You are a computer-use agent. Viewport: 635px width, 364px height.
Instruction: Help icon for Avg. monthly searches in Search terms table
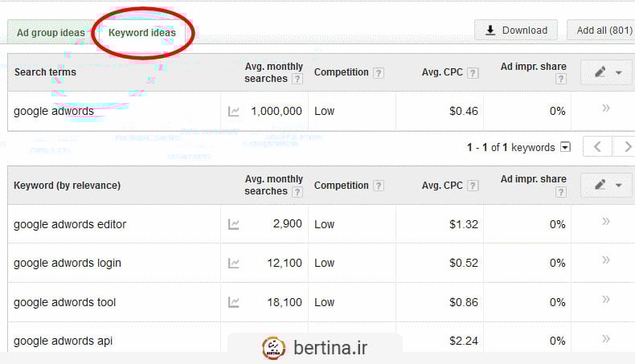[297, 79]
